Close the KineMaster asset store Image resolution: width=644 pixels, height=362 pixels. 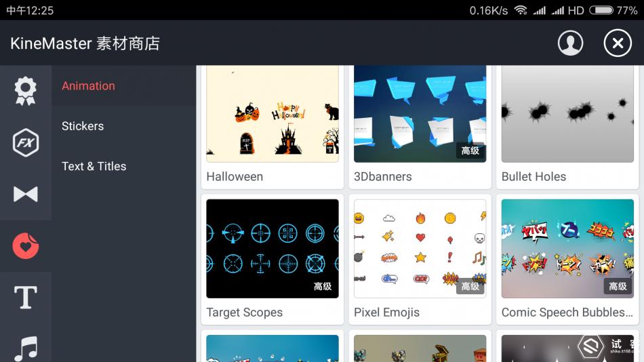point(618,43)
